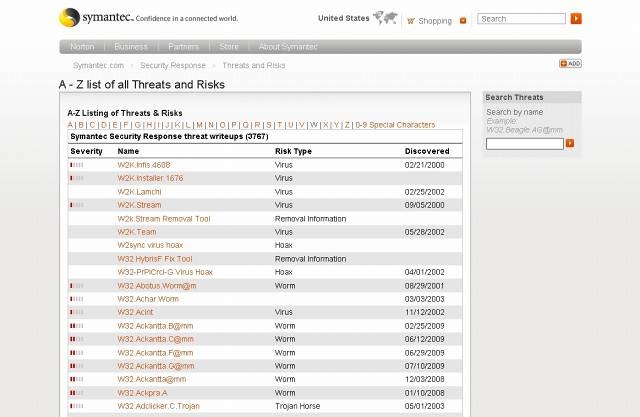
Task: Click the ADD bookmark button
Action: [x=570, y=64]
